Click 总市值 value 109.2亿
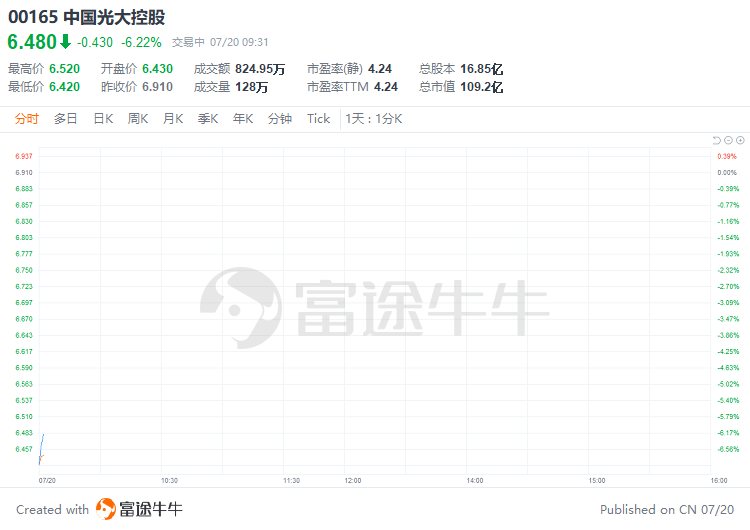Viewport: 750px width, 530px height. pyautogui.click(x=481, y=87)
